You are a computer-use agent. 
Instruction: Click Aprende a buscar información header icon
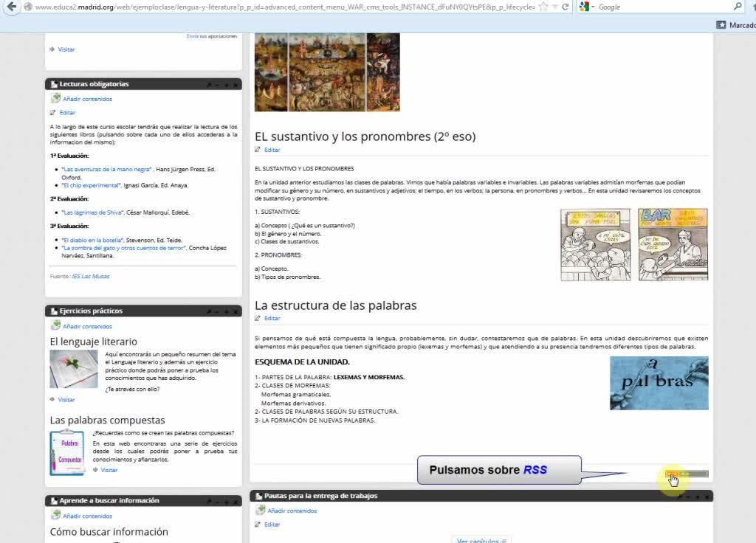54,501
